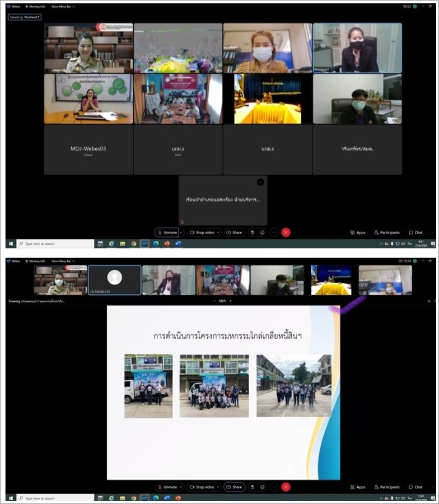Open Meeting Info in the grid-view window header
This screenshot has height=504, width=439.
coord(35,6)
